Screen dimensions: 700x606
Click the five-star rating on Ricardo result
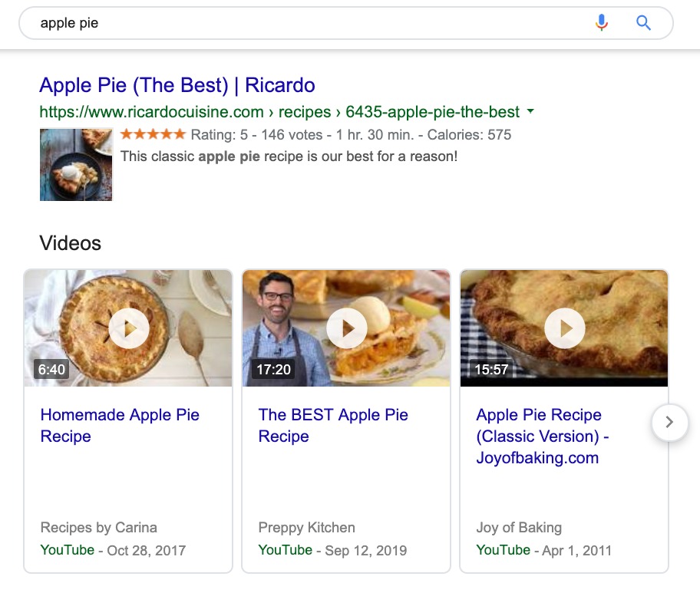point(153,134)
